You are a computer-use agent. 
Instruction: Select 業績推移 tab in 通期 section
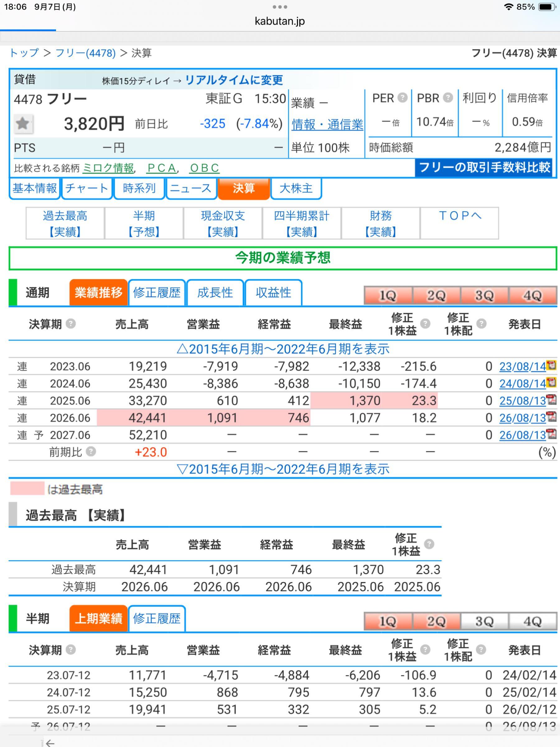(99, 293)
